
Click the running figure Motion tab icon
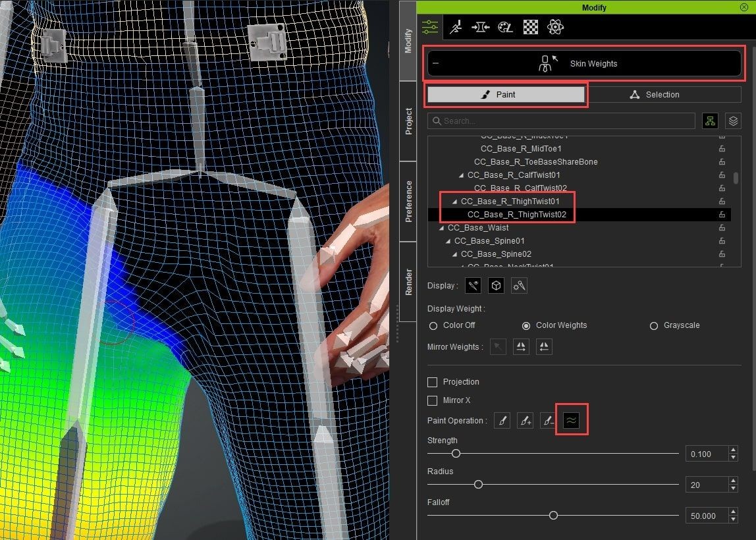coord(455,27)
